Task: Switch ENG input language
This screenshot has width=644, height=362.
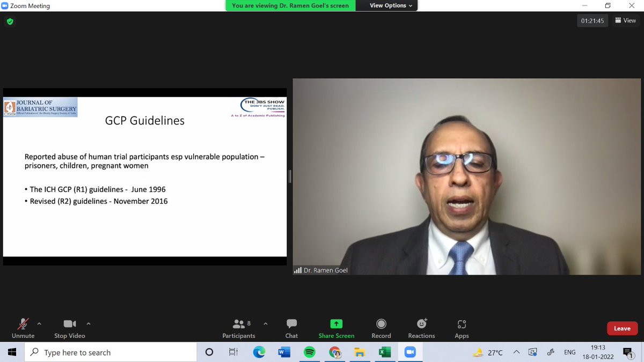Action: pyautogui.click(x=570, y=352)
